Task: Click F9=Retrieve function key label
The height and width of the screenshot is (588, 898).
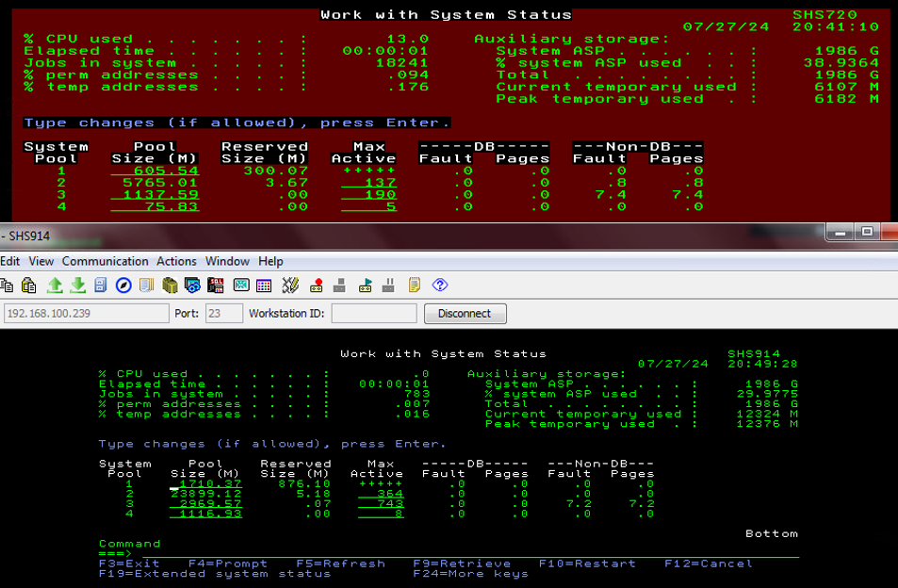Action: [462, 563]
